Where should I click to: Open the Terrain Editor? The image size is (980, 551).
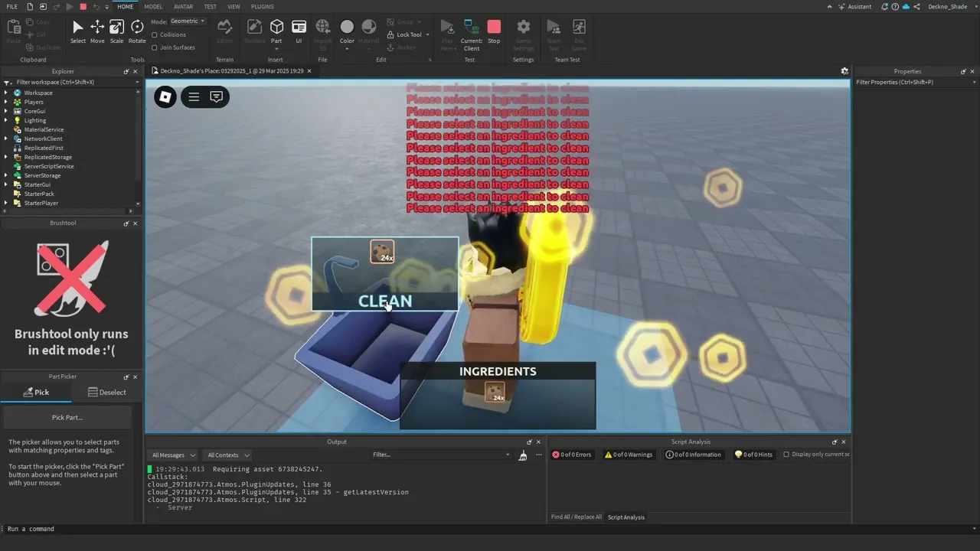[224, 31]
